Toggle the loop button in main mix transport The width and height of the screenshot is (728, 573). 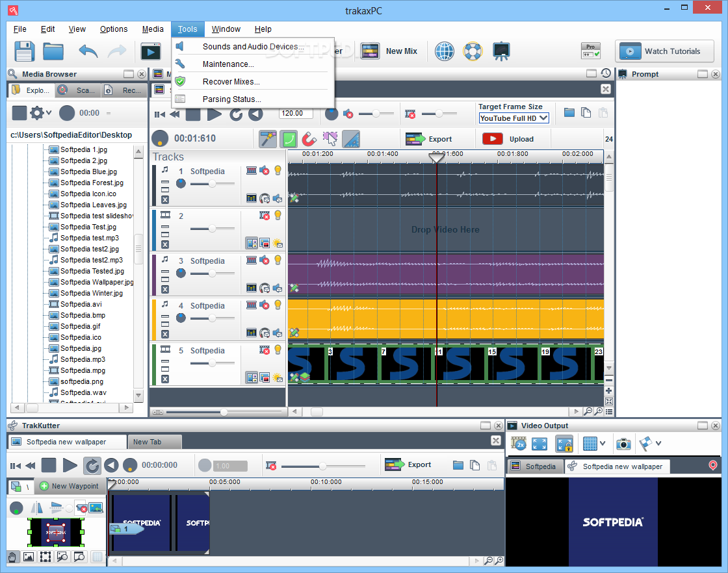236,114
